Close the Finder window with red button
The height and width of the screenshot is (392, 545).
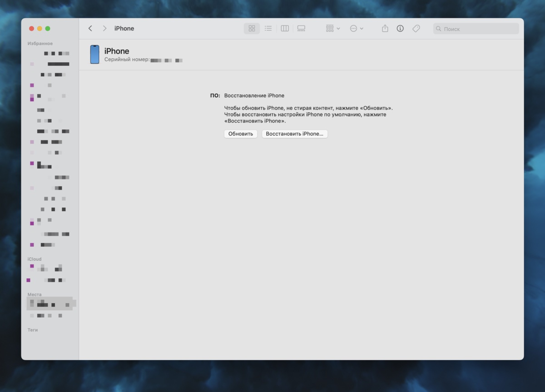[31, 29]
